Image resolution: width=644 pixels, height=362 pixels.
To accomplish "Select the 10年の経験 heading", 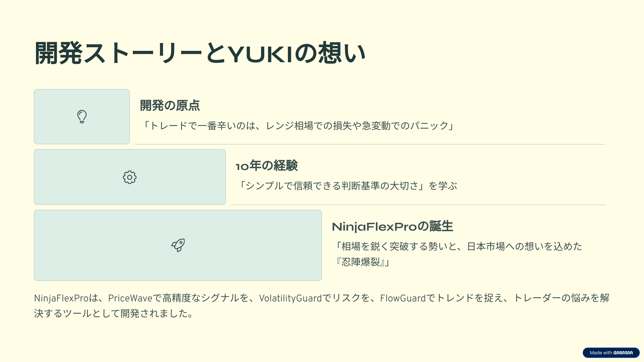I will click(x=267, y=166).
